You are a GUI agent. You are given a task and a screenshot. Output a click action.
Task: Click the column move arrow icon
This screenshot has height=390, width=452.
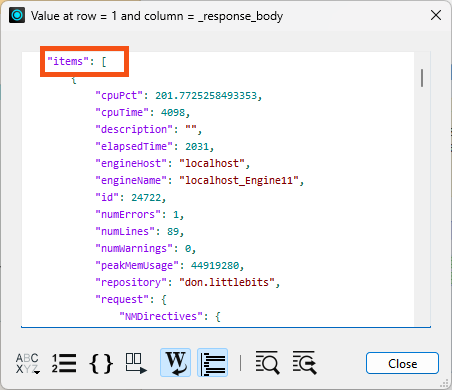pos(136,363)
